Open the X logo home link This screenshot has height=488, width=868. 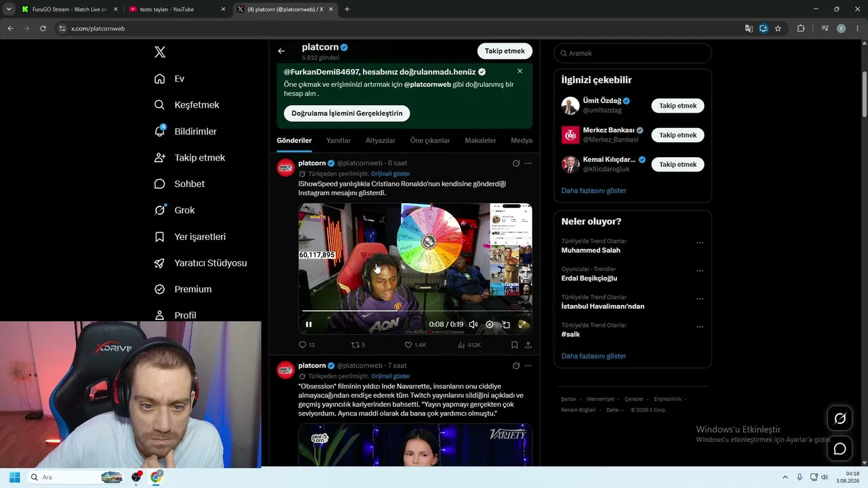pos(160,52)
